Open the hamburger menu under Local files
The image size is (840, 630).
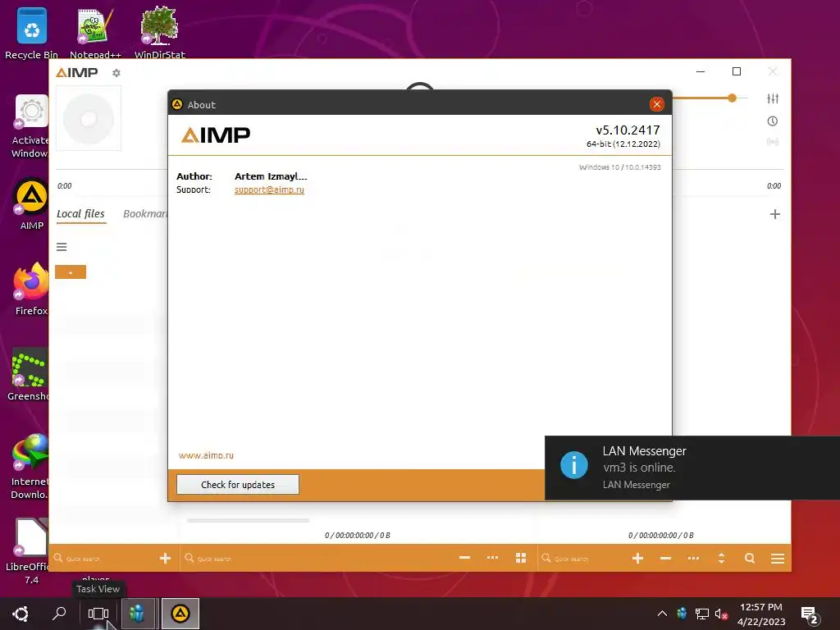click(x=62, y=247)
